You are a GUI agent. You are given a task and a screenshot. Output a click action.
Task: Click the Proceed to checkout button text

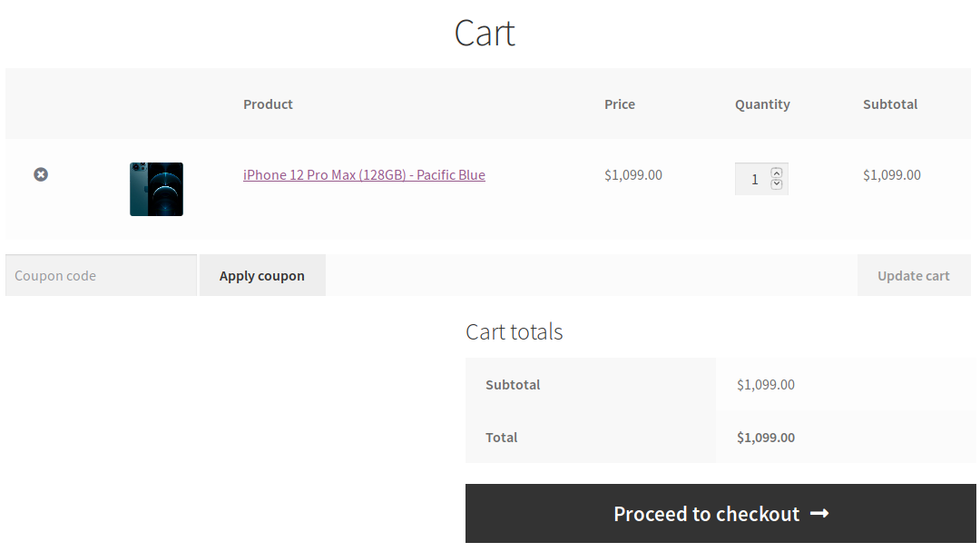tap(706, 514)
